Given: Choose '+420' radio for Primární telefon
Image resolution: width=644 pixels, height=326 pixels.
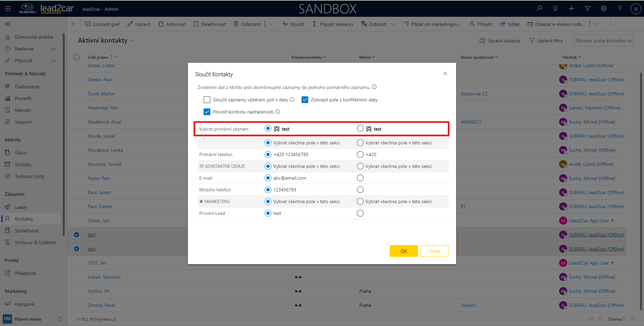Looking at the screenshot, I should click(360, 154).
